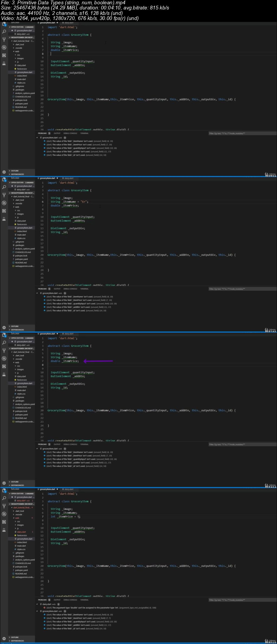Screen dimensions: 277x644
Task: Show Explorer via icon in the 00:03:22 frame
Action: click(4, 491)
